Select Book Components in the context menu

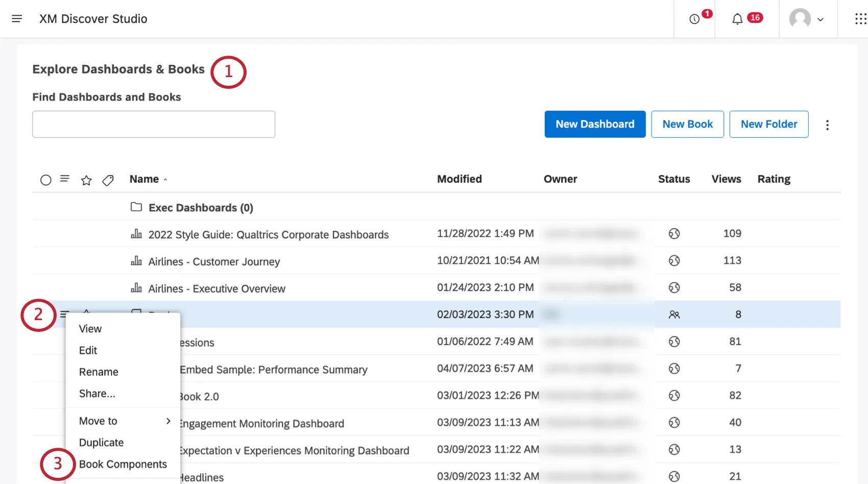123,464
